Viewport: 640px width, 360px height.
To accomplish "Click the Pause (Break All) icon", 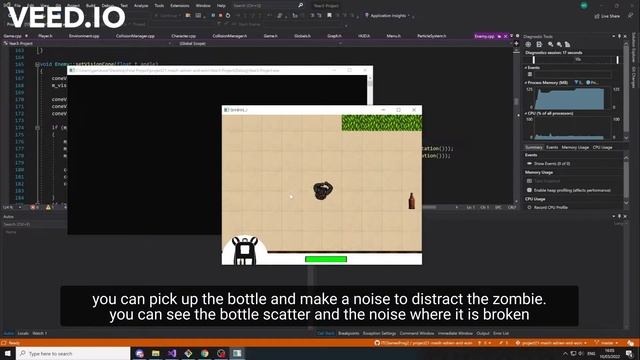I will click(213, 16).
